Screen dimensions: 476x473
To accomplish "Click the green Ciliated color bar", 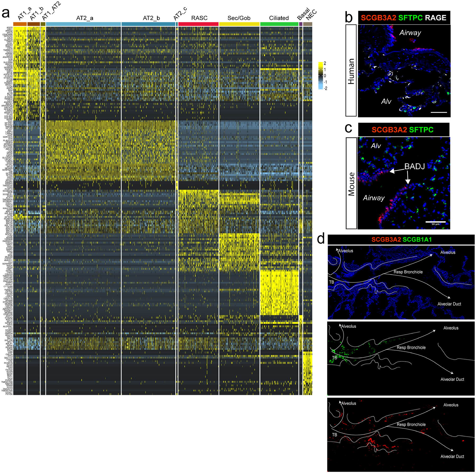I will 279,24.
